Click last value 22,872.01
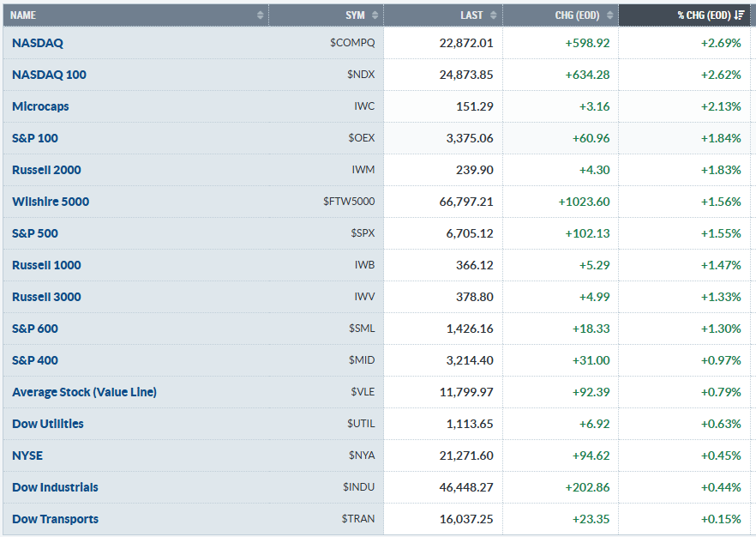Image resolution: width=756 pixels, height=537 pixels. pos(466,43)
